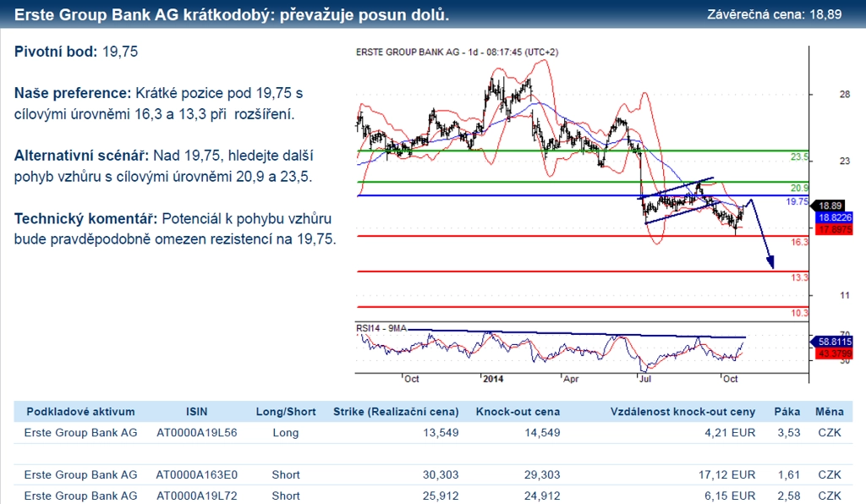Click the 'Technický komentář:' heading
The height and width of the screenshot is (504, 866).
coord(85,219)
